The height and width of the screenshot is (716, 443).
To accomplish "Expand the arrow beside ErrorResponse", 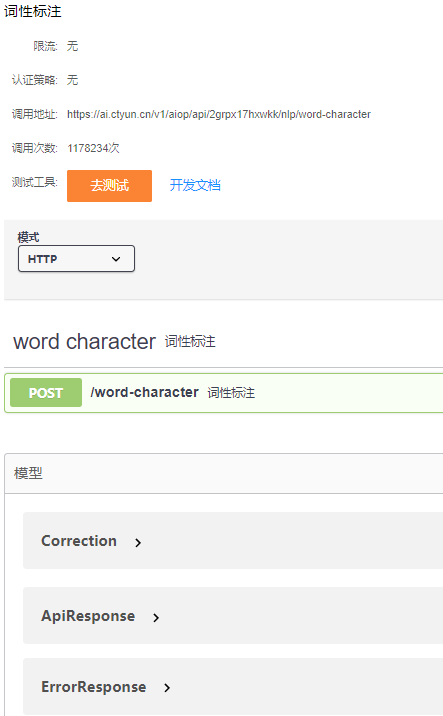I will pyautogui.click(x=167, y=688).
